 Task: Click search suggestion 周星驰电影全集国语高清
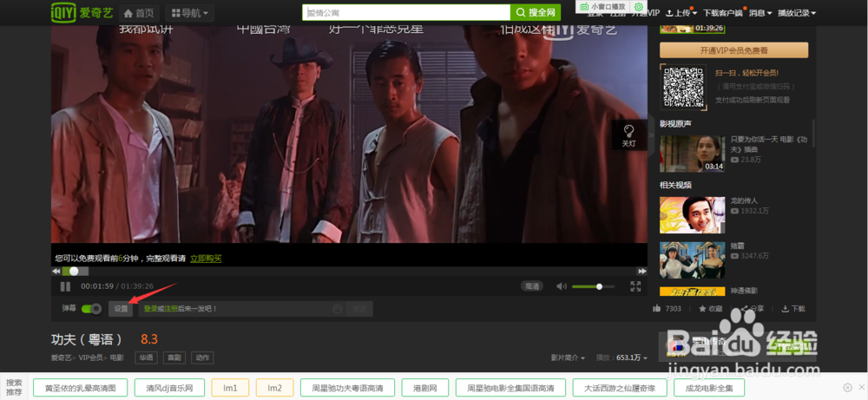(x=510, y=388)
